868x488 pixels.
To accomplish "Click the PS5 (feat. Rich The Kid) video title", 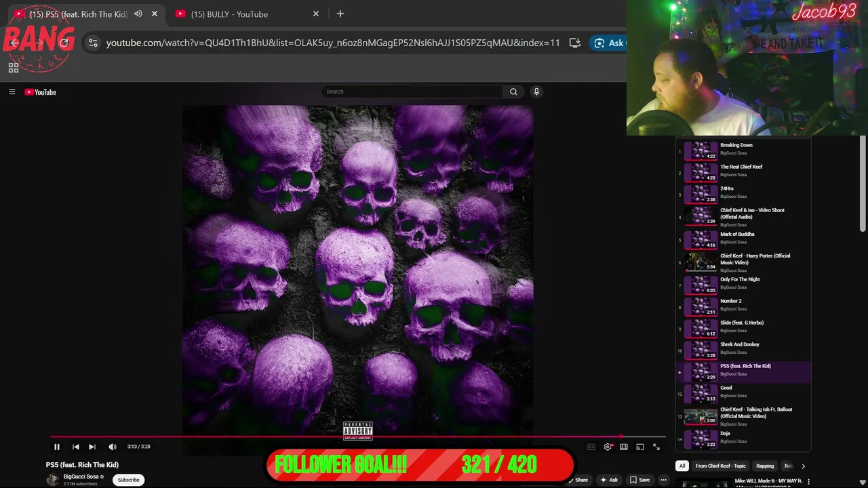I will coord(82,465).
